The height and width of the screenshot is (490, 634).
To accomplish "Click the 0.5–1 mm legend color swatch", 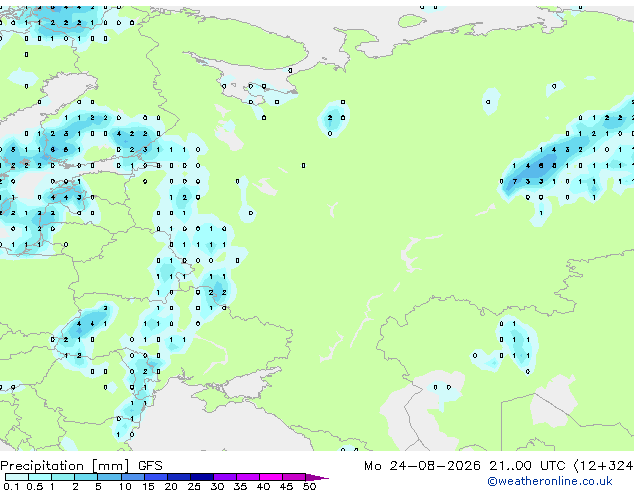I will [40, 477].
